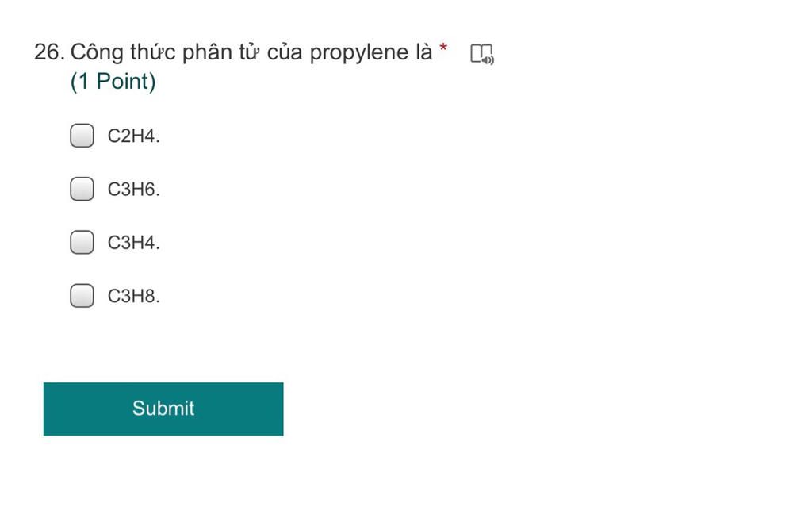Image resolution: width=812 pixels, height=518 pixels.
Task: Click the Submit button
Action: [x=163, y=409]
